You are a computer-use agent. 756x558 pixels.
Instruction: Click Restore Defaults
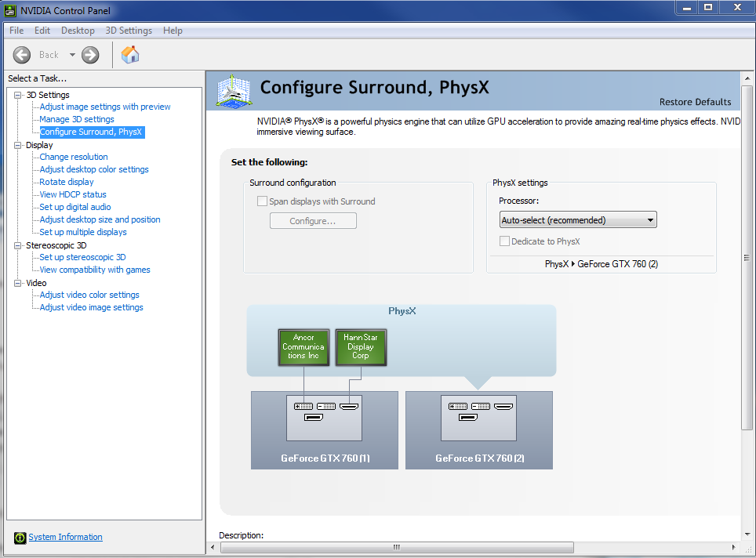click(x=696, y=102)
